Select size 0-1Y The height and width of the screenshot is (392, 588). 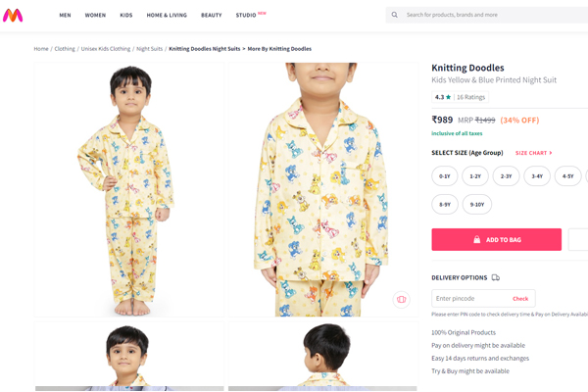point(445,176)
